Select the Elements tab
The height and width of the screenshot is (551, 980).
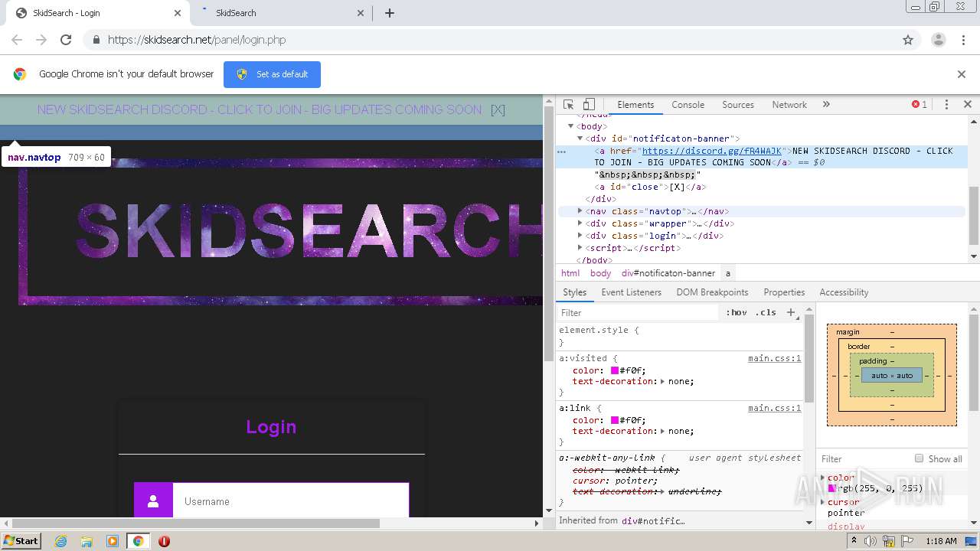pos(635,105)
